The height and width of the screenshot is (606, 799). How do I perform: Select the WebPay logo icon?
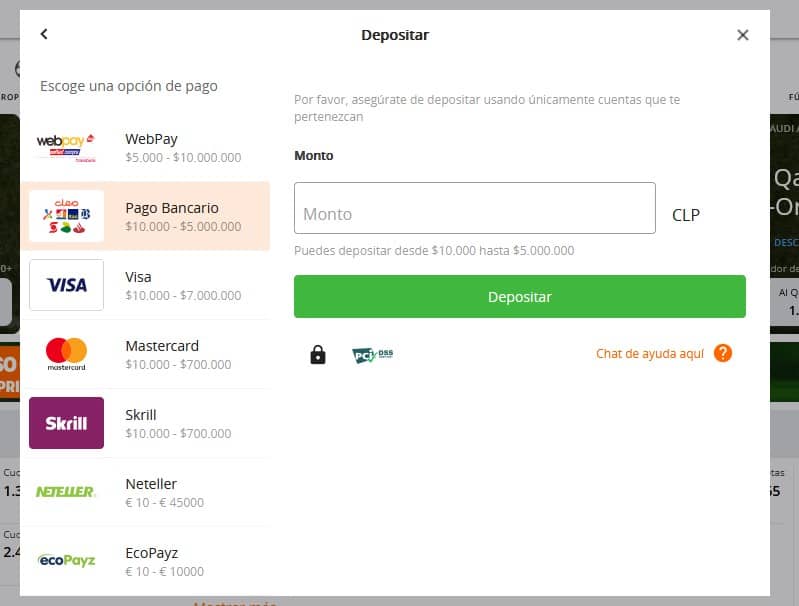[66, 147]
